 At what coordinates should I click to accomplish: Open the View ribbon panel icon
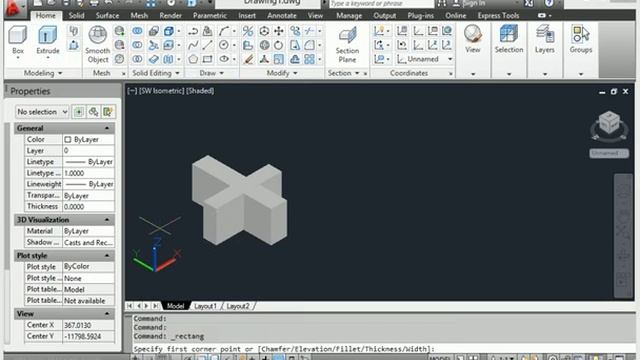(x=473, y=39)
